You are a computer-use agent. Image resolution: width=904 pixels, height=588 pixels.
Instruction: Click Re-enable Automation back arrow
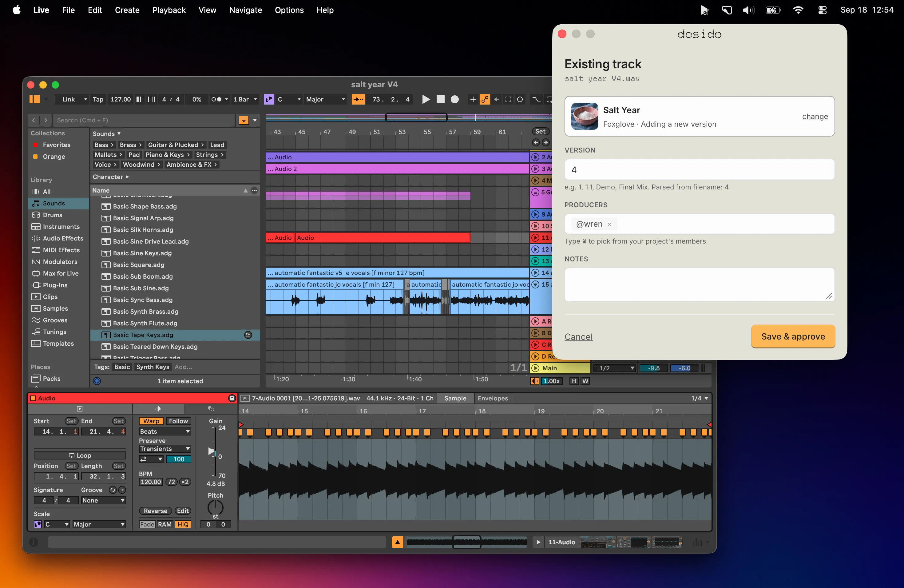(497, 100)
